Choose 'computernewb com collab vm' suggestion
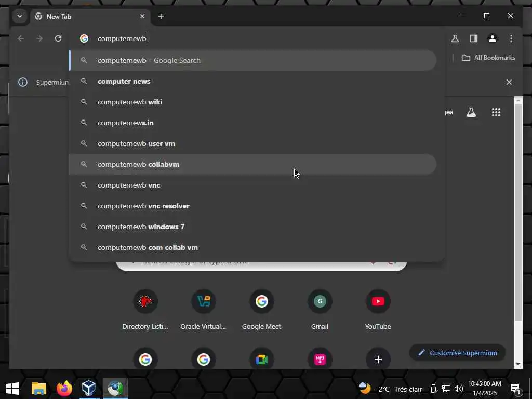This screenshot has height=399, width=532. [253, 247]
